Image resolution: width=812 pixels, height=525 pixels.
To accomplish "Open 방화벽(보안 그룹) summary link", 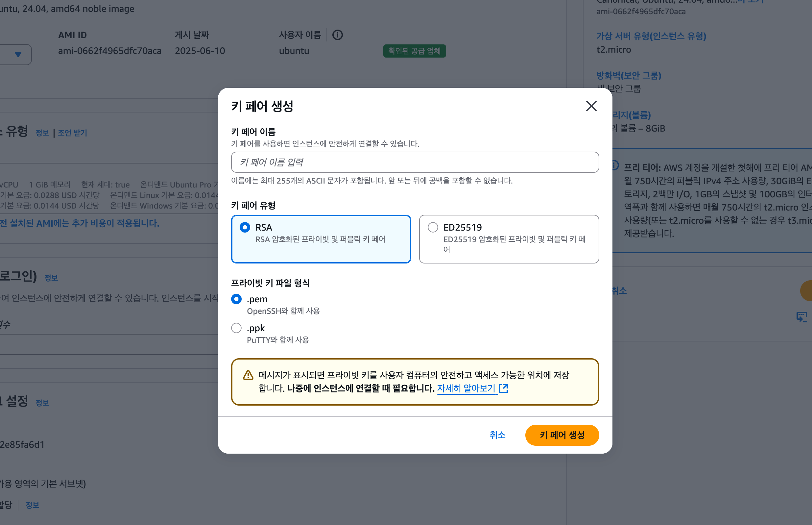I will pyautogui.click(x=629, y=75).
